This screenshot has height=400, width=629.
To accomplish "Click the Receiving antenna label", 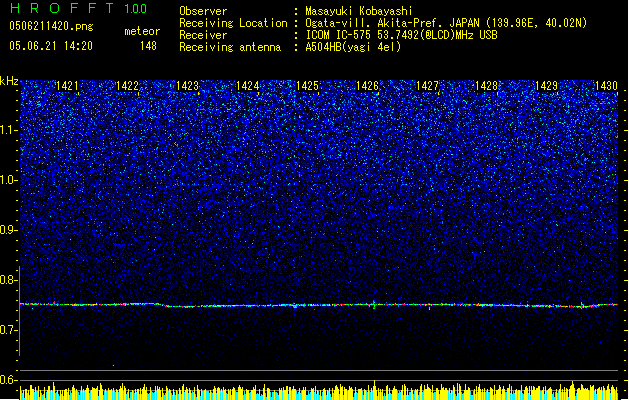I will 230,47.
